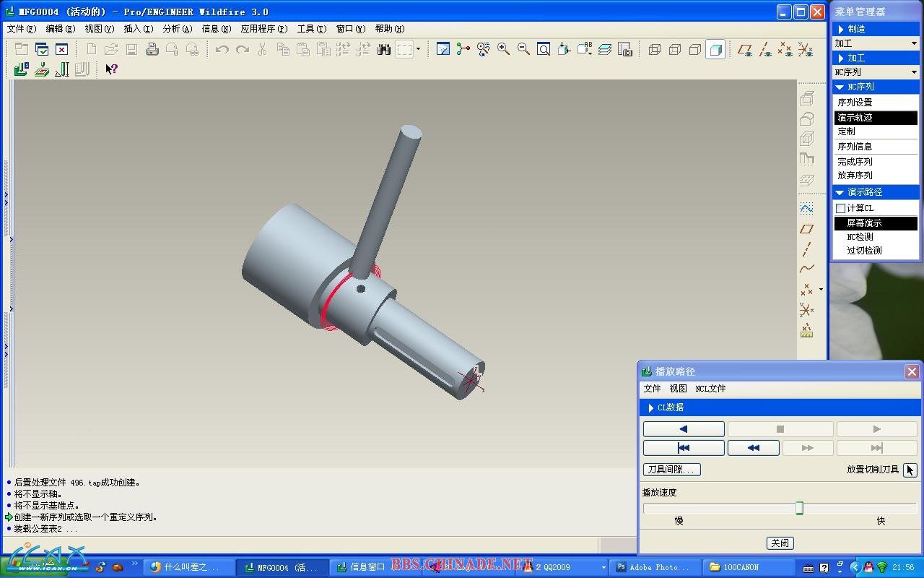Viewport: 924px width, 578px height.
Task: Click the print icon in toolbar
Action: click(152, 49)
